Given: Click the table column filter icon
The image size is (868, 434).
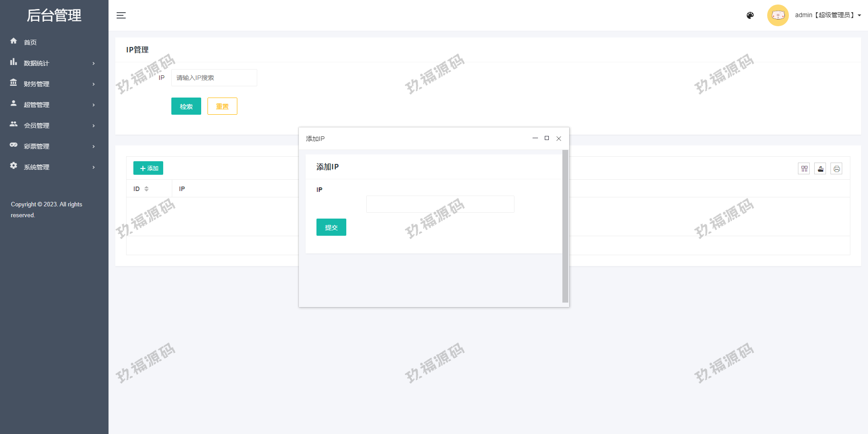Looking at the screenshot, I should click(804, 169).
